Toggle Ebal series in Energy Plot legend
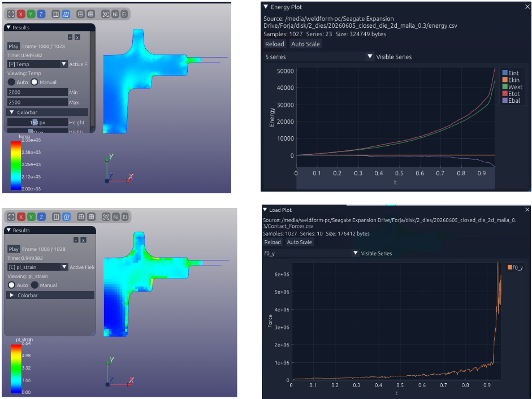 point(511,101)
